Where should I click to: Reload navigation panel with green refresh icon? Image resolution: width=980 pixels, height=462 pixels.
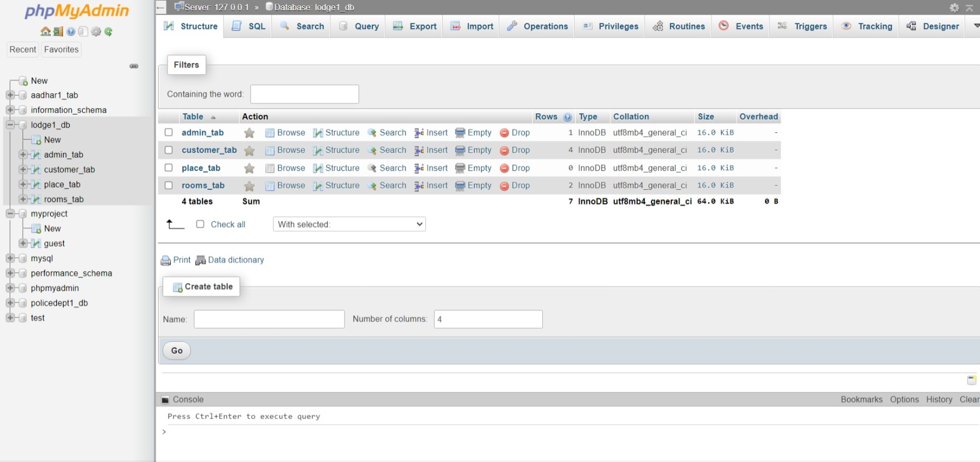pyautogui.click(x=109, y=32)
